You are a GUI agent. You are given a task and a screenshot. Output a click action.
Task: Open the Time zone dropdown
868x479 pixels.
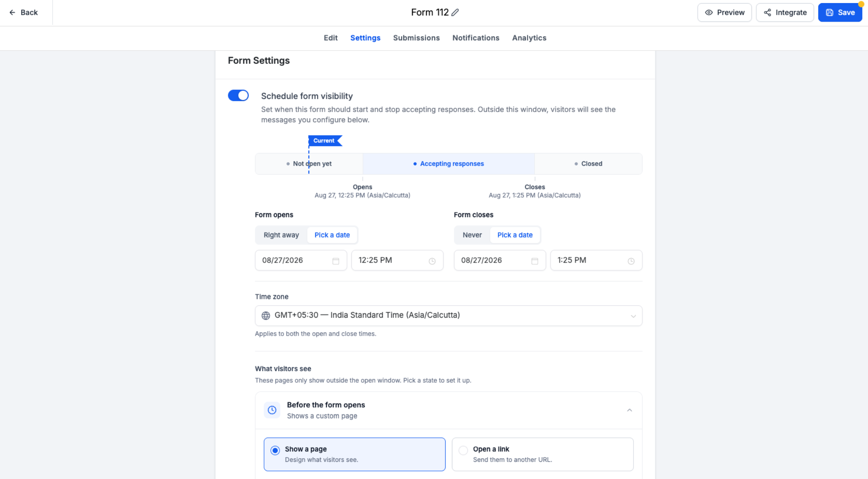448,315
